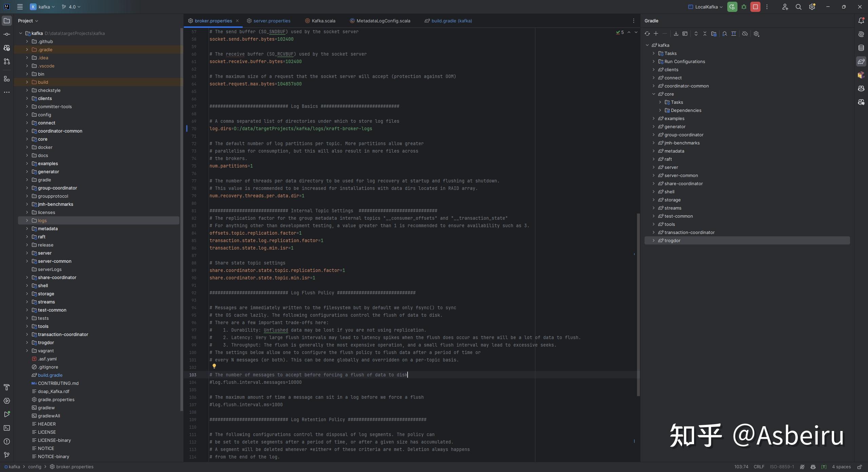868x472 pixels.
Task: Sync all Gradle projects
Action: (x=648, y=34)
